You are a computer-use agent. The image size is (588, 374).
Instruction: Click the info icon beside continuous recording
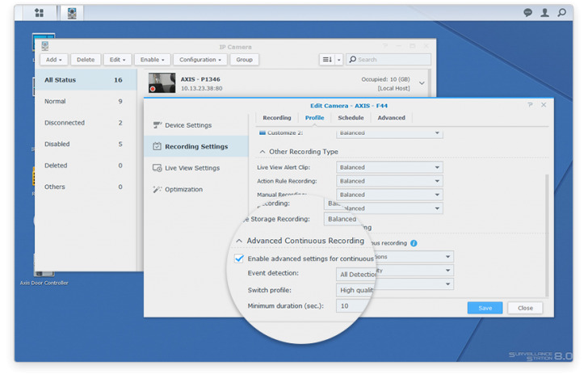[414, 242]
